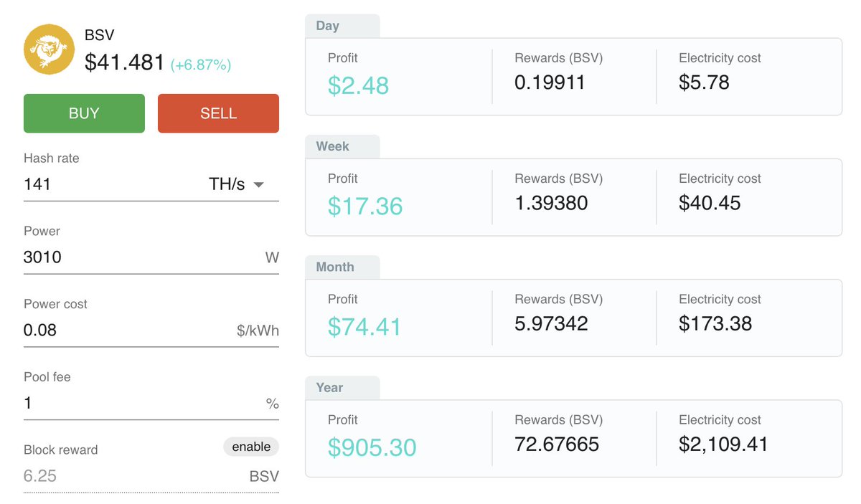Screen dimensions: 861x504
Task: Click the Pool fee label
Action: [x=47, y=377]
